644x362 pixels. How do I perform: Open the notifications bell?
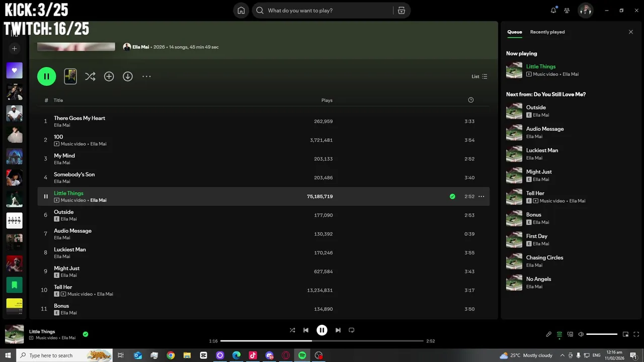pos(553,11)
